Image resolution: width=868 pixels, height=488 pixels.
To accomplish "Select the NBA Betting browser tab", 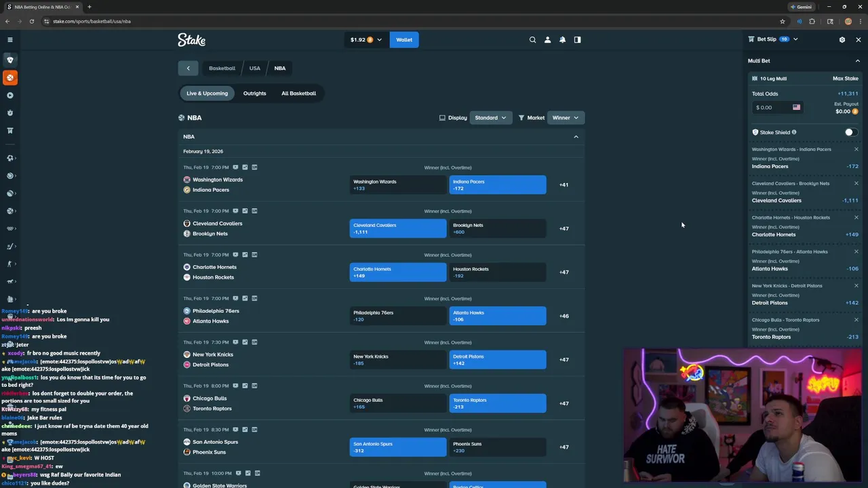I will 42,7.
